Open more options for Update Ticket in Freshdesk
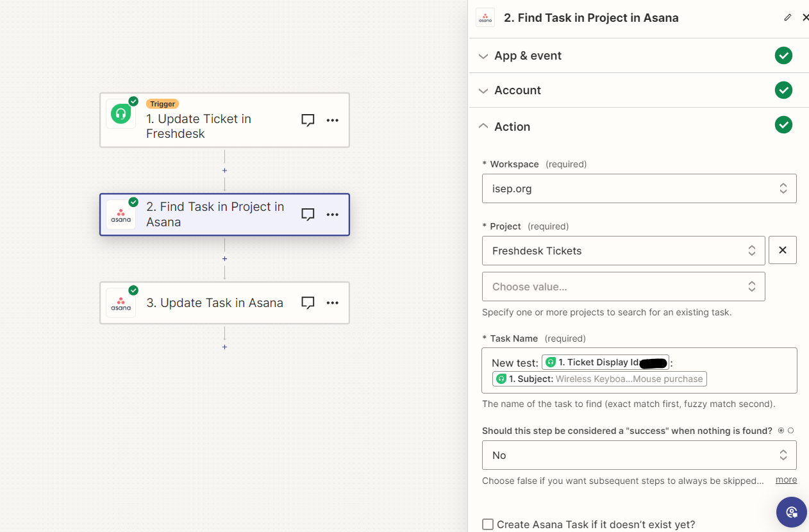This screenshot has width=809, height=532. point(332,120)
